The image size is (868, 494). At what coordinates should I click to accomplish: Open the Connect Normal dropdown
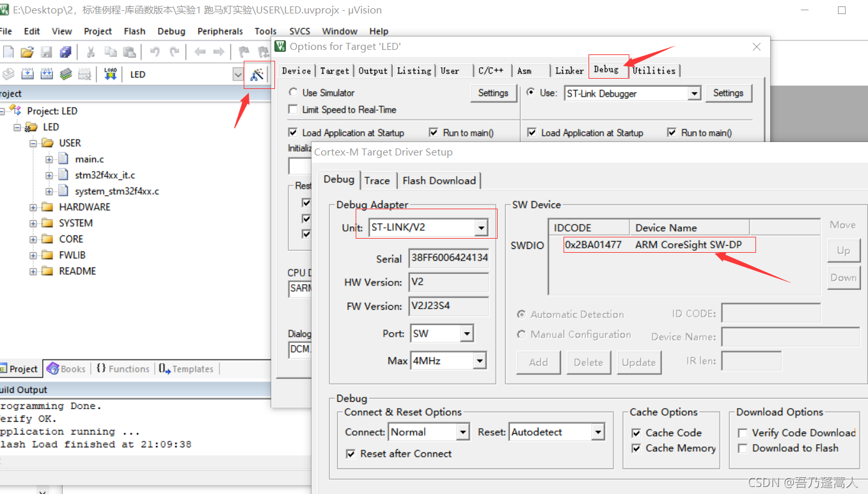point(463,432)
